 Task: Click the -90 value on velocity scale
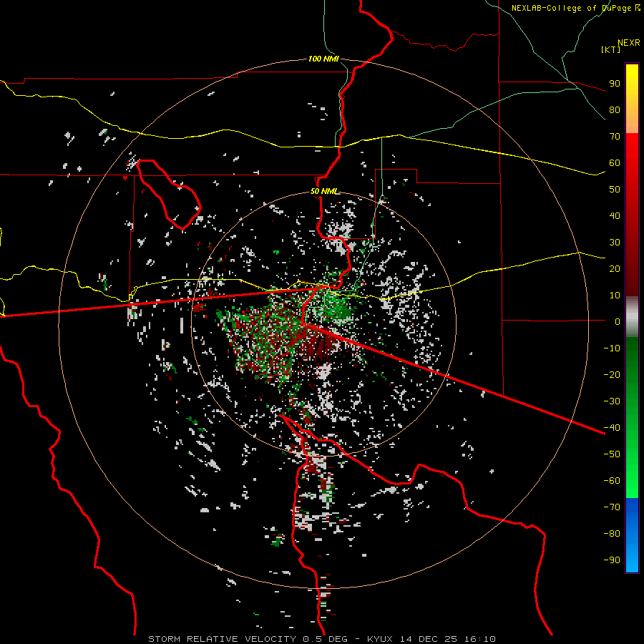click(612, 560)
